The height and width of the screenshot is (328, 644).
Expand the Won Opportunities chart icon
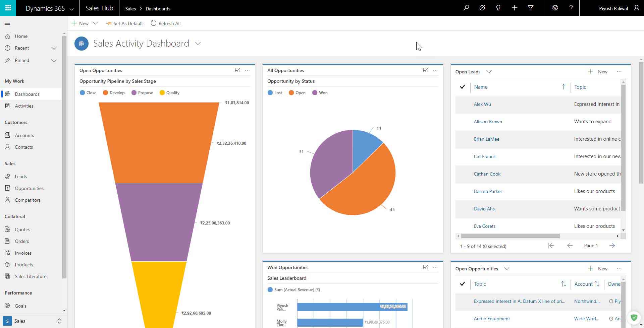425,267
